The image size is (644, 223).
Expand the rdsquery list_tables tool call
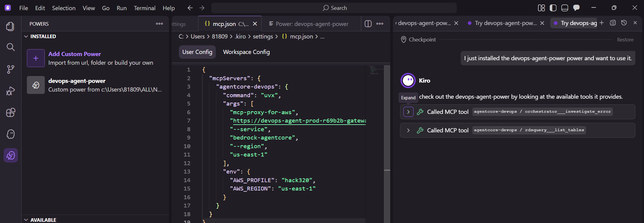[408, 130]
